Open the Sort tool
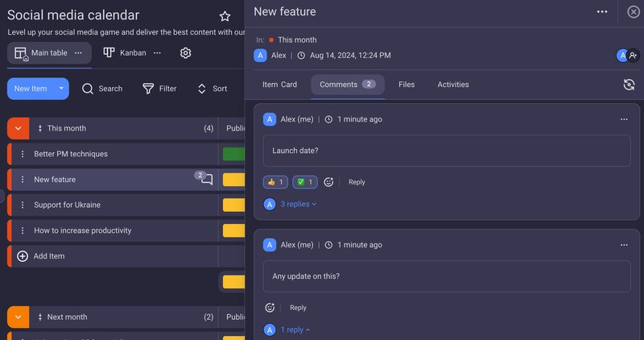The width and height of the screenshot is (644, 340). pyautogui.click(x=212, y=89)
